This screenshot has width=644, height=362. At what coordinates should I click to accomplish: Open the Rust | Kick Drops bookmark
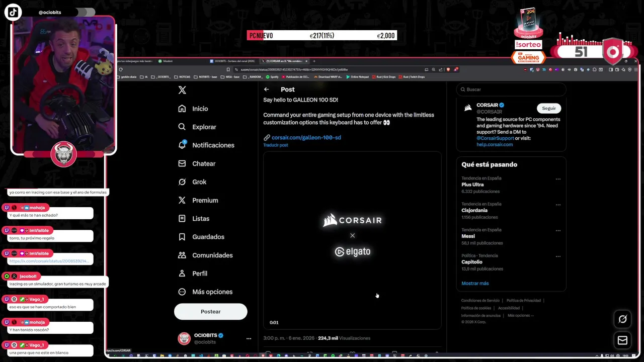pyautogui.click(x=384, y=77)
